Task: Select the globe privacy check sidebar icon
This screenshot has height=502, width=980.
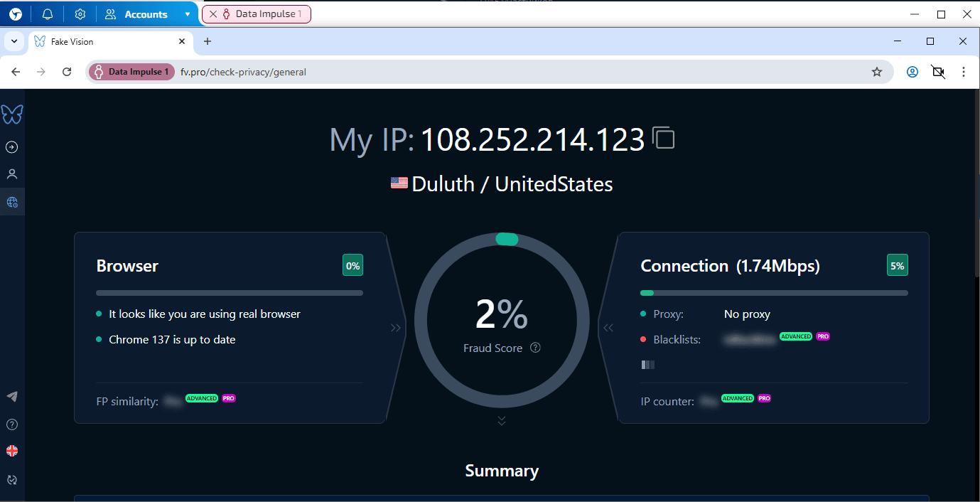Action: [x=12, y=201]
